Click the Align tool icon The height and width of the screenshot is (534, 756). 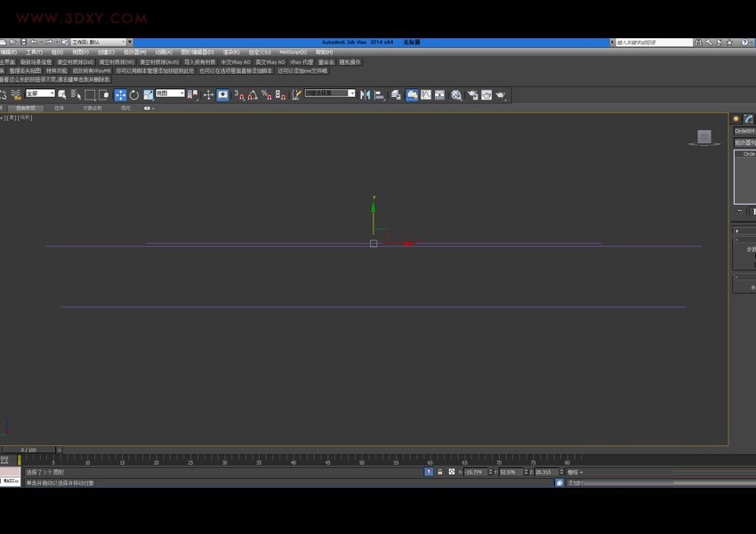[x=380, y=95]
